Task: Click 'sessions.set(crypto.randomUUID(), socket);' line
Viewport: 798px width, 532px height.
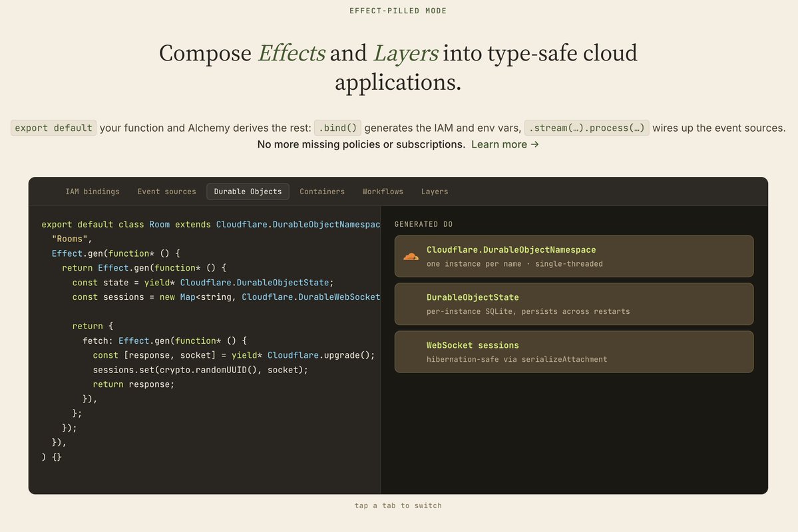Action: (x=200, y=370)
